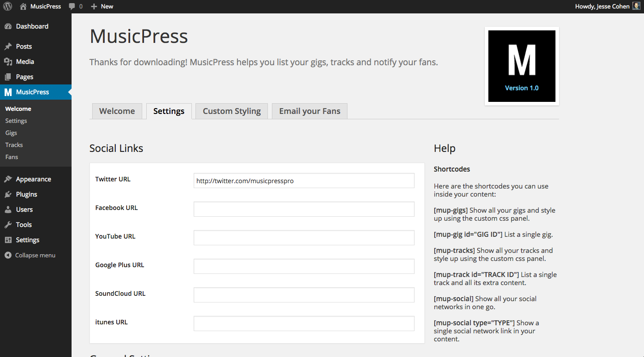Click the user avatar thumbnail

pos(636,6)
